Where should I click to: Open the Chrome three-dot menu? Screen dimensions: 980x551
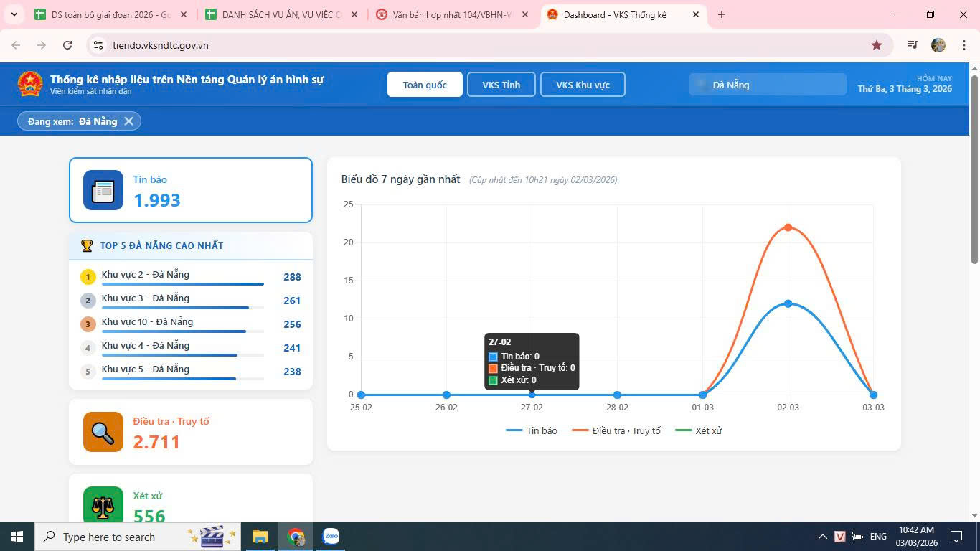point(963,45)
